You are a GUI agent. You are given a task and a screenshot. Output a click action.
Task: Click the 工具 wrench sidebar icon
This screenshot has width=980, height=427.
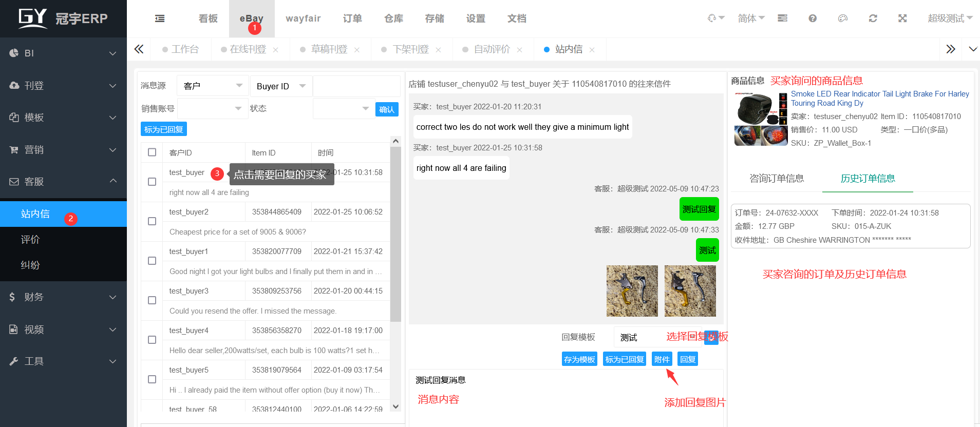[14, 361]
